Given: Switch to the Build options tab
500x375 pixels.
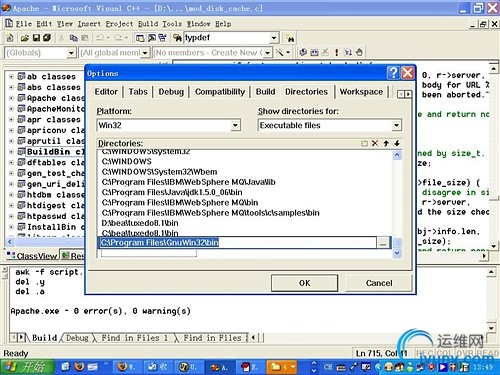Looking at the screenshot, I should click(x=266, y=92).
